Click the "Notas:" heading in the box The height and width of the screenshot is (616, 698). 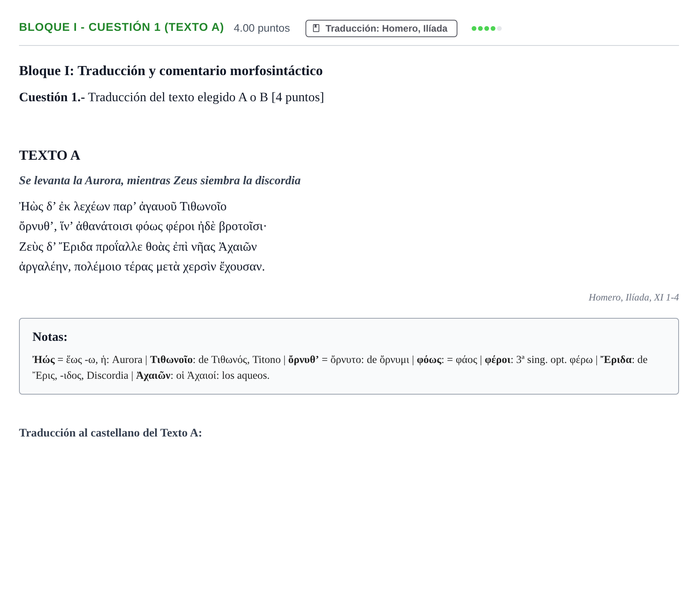(50, 337)
